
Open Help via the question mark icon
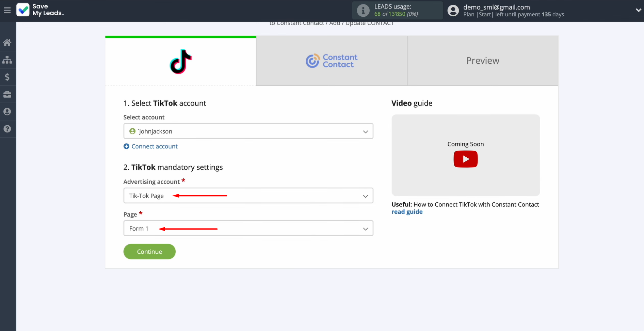[7, 128]
